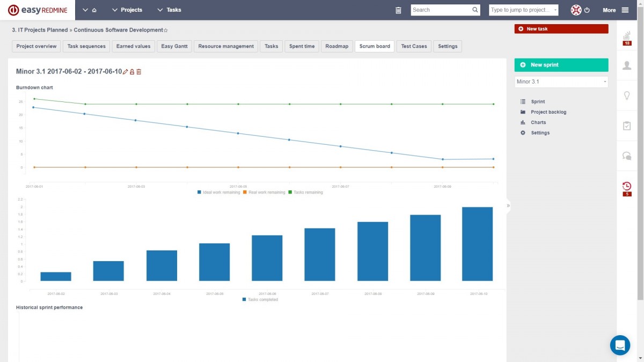Click the edit pencil icon beside sprint title
The image size is (644, 362).
coord(126,72)
